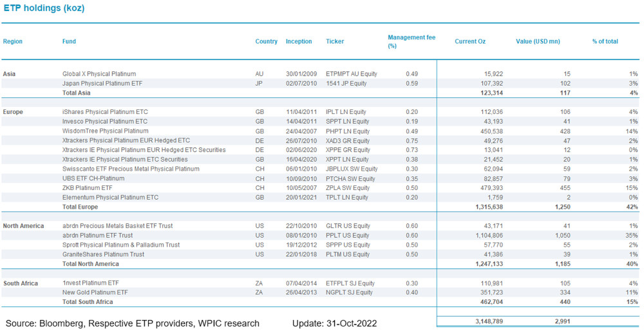Select the 'Total Asia' row label

(77, 93)
